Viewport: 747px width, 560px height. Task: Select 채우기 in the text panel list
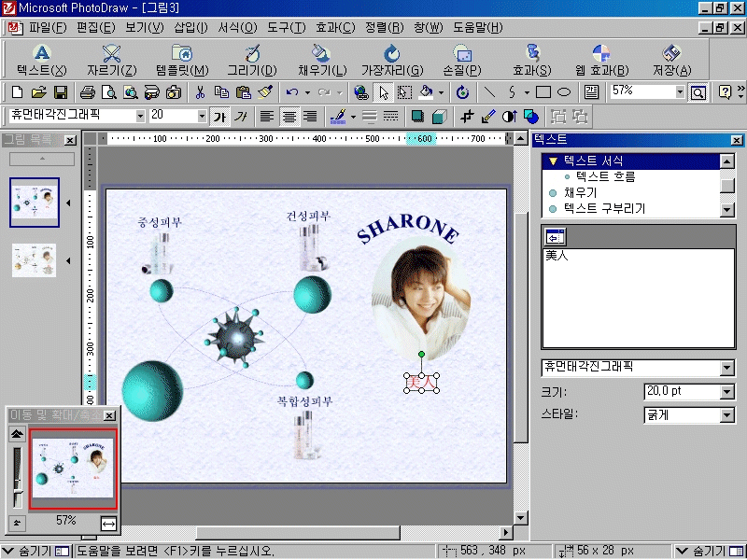coord(580,193)
